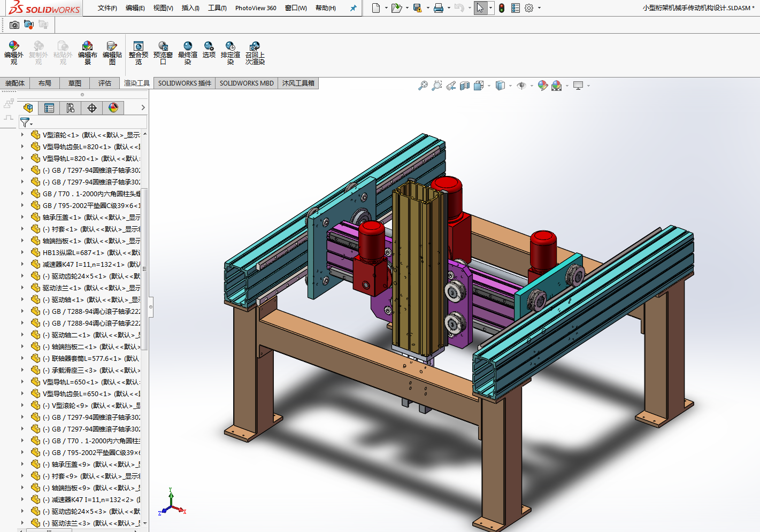Expand the V型滚轮<1> tree item
The height and width of the screenshot is (532, 760).
point(22,135)
